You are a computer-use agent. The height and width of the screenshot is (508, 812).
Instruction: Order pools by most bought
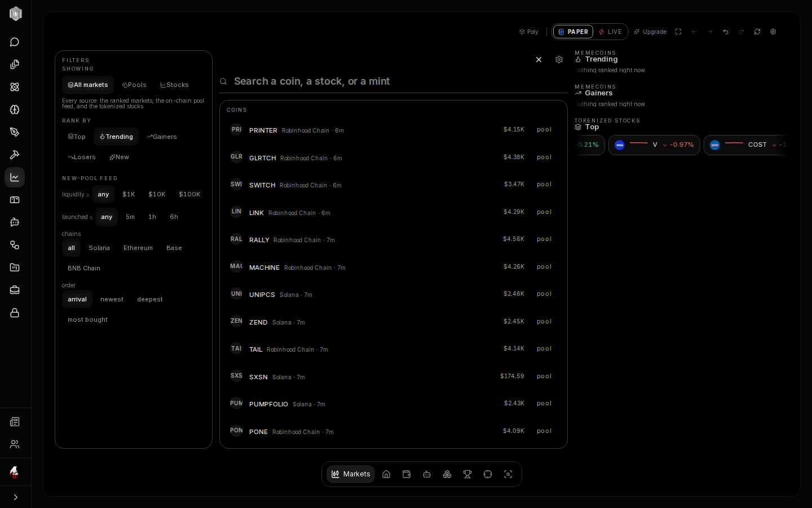pos(87,319)
